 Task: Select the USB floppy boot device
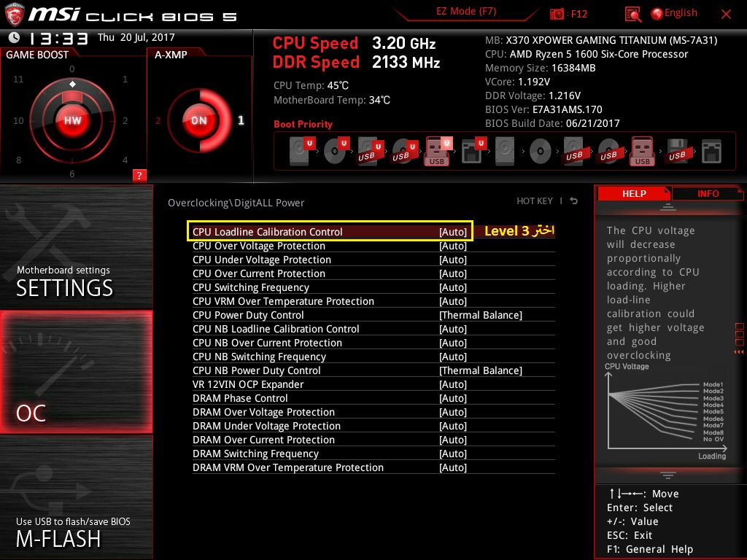[x=677, y=152]
